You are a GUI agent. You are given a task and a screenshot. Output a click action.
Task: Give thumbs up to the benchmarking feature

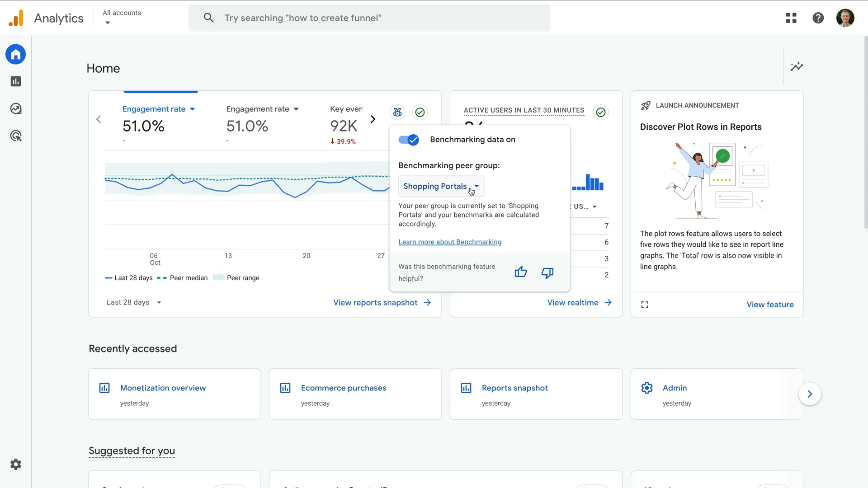pos(520,272)
